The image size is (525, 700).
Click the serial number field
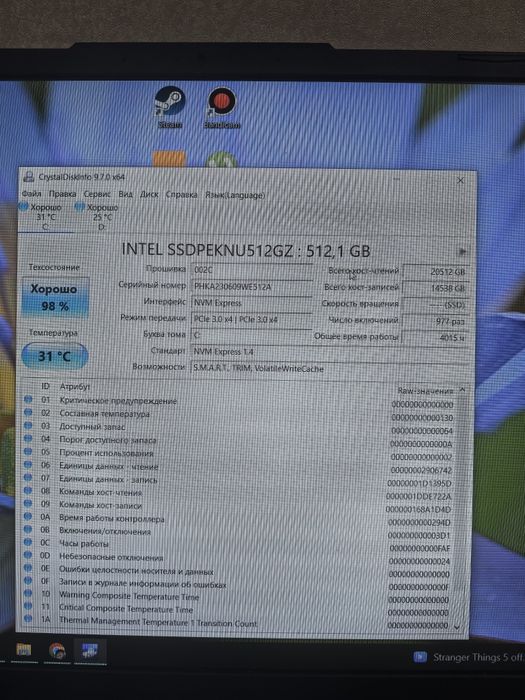pyautogui.click(x=252, y=287)
